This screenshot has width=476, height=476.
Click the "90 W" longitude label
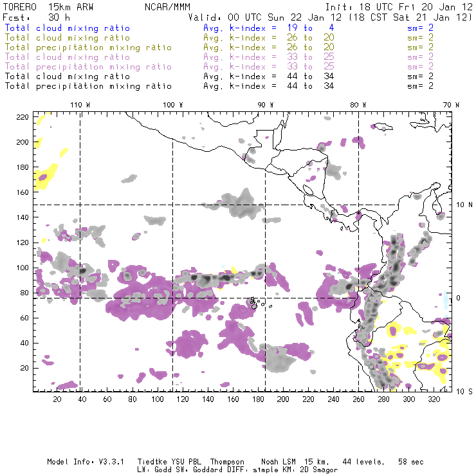pos(266,105)
